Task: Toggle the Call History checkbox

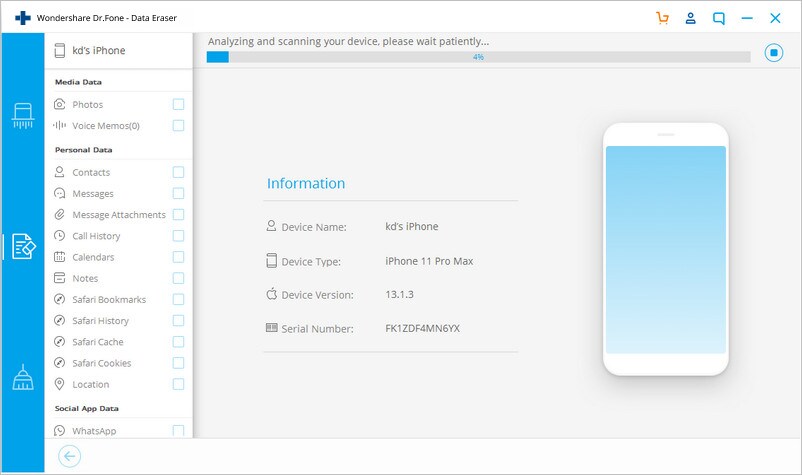Action: (x=178, y=236)
